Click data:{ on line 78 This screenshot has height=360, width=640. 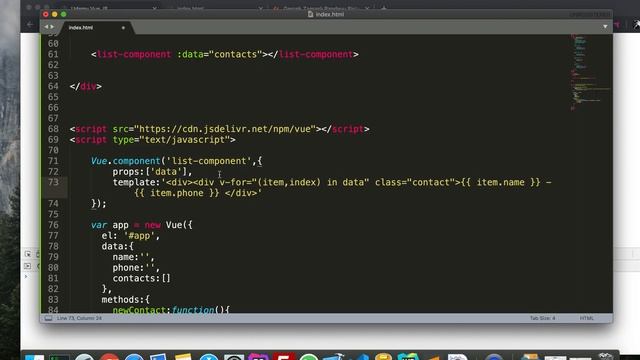pos(118,246)
